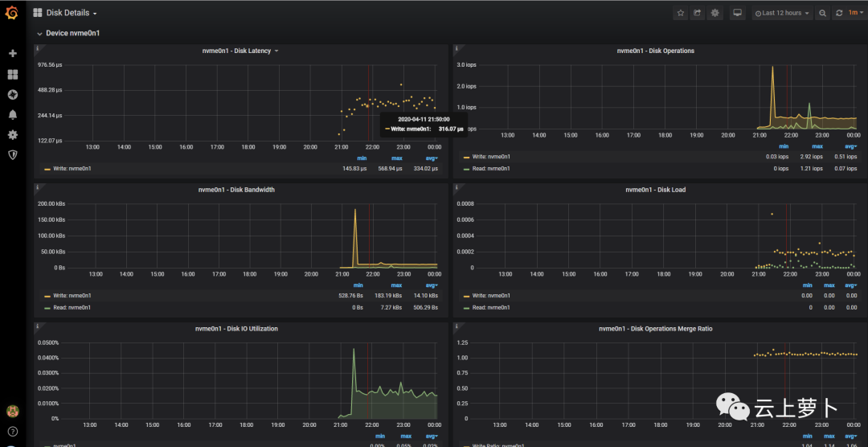Click the tall Disk Operations write spike
Viewport: 868px width, 447px height.
[773, 68]
